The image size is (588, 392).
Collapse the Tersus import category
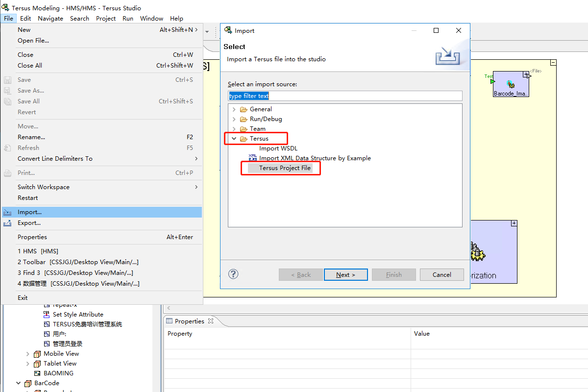click(234, 139)
